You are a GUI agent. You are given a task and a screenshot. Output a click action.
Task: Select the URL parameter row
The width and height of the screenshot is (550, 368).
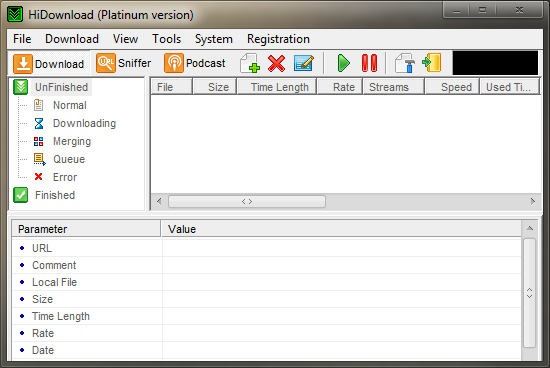tap(267, 248)
